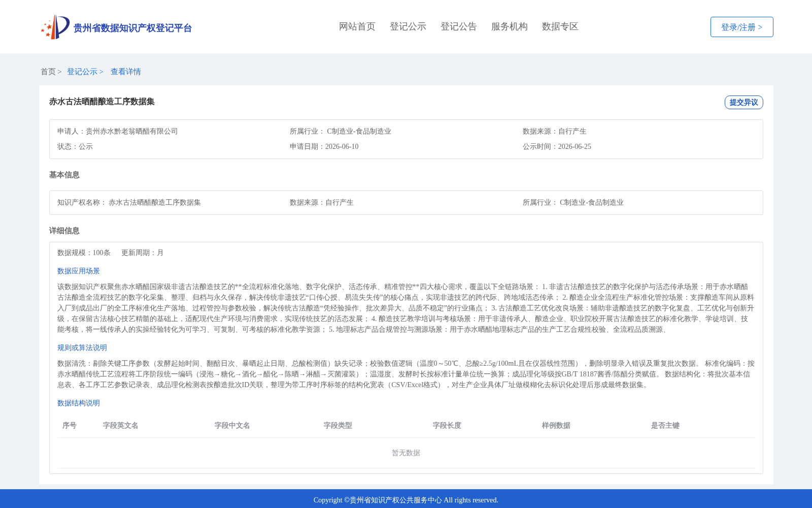Image resolution: width=812 pixels, height=508 pixels.
Task: Click the 数据应用场景 subheading
Action: click(79, 271)
